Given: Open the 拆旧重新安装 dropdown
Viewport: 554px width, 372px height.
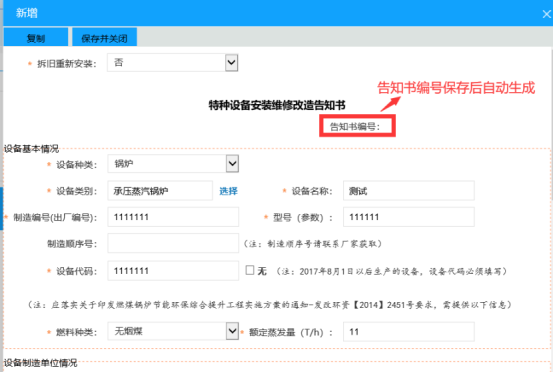Looking at the screenshot, I should point(173,63).
